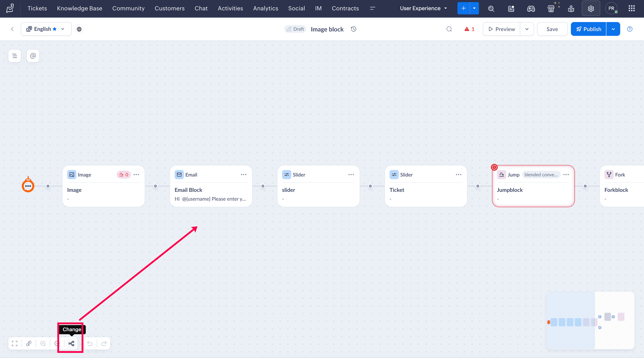
Task: Click the Change layout icon in bottom toolbar
Action: click(71, 343)
